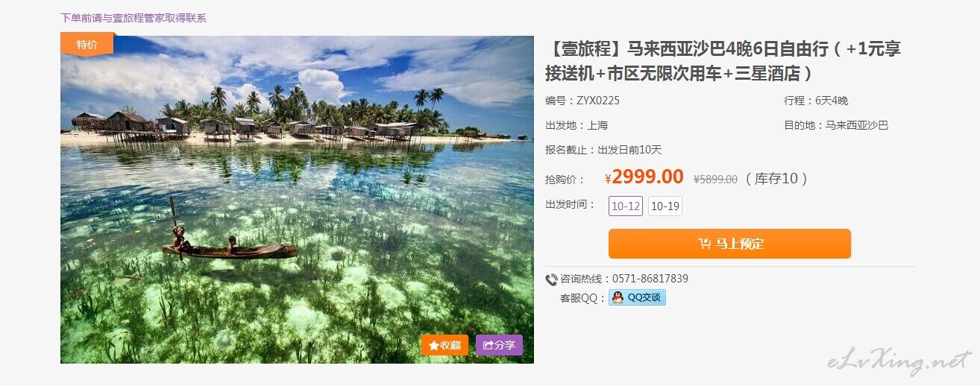Click the struck-through ¥5899.00 original price
The width and height of the screenshot is (980, 386).
pyautogui.click(x=715, y=180)
